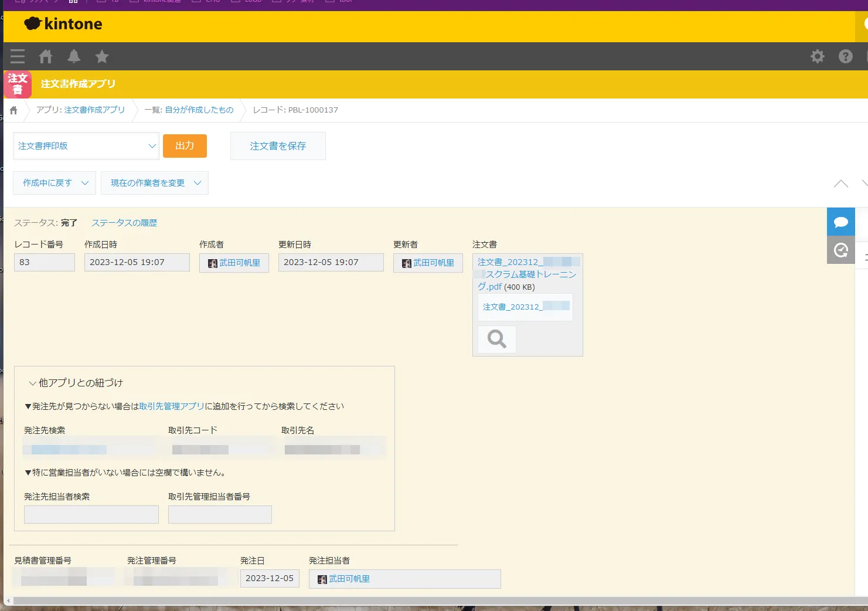Image resolution: width=868 pixels, height=611 pixels.
Task: Click the magnifier preview icon under 注文書
Action: 496,339
